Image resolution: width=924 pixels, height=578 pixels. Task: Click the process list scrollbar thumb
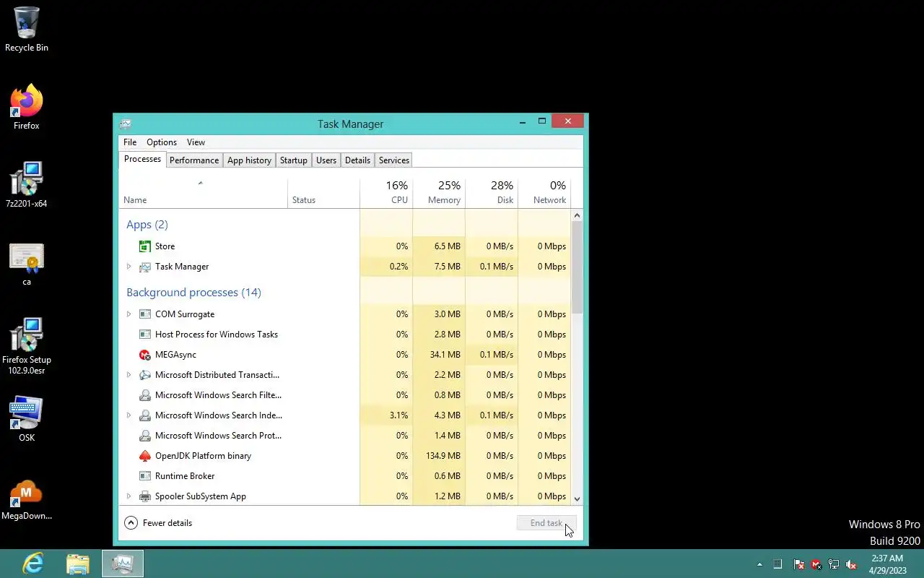pyautogui.click(x=577, y=267)
